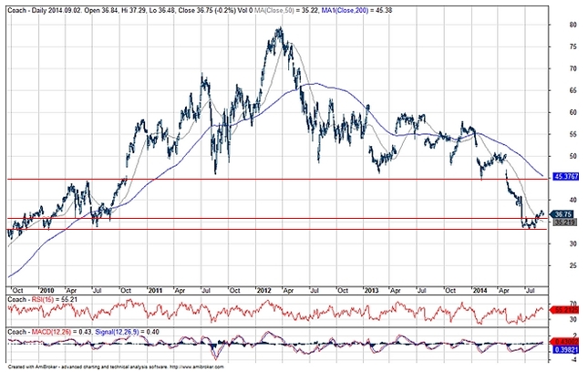
Task: Click the 2011 year label on time axis
Action: coord(155,291)
